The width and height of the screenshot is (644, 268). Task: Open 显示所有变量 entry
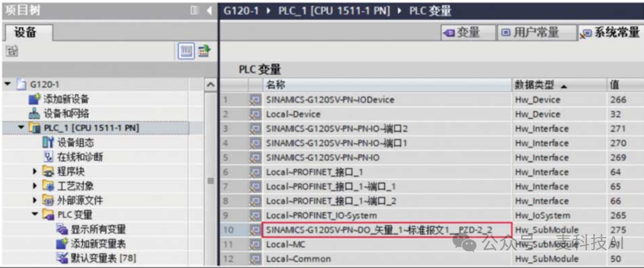pos(98,229)
